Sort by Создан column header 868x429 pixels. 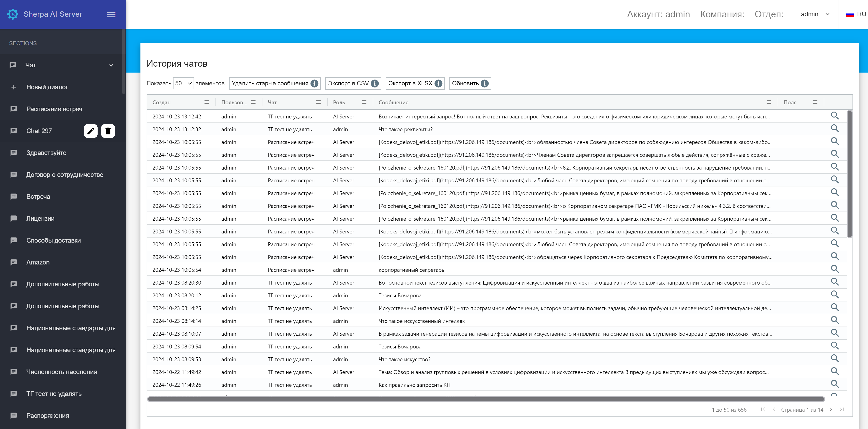(161, 102)
